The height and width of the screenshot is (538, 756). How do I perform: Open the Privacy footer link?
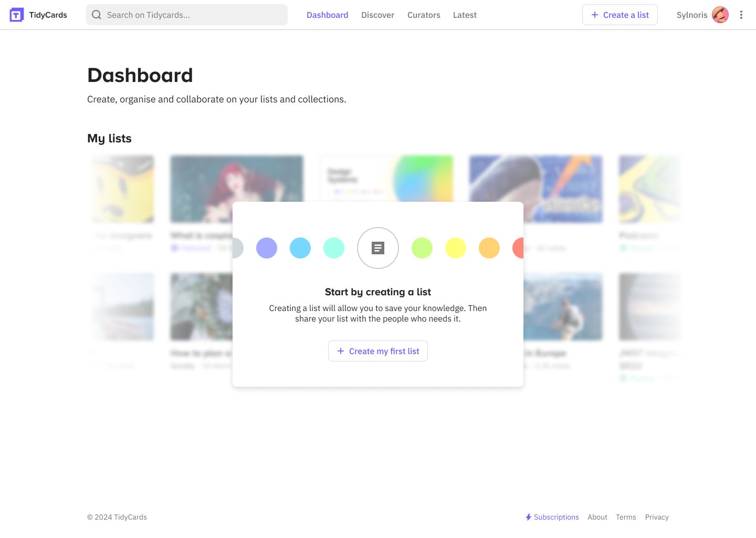pos(657,517)
